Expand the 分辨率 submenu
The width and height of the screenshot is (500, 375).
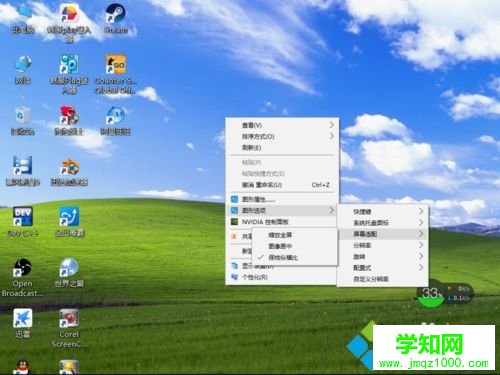[383, 245]
